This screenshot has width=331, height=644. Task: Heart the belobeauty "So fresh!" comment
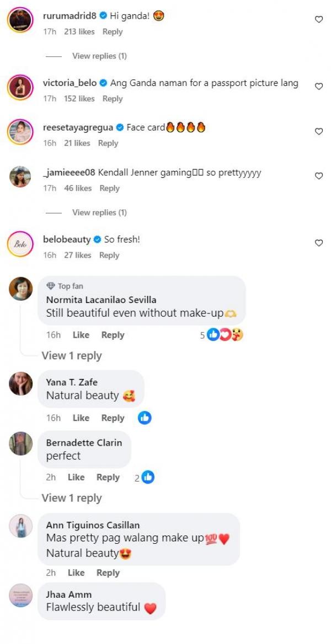coord(318,243)
